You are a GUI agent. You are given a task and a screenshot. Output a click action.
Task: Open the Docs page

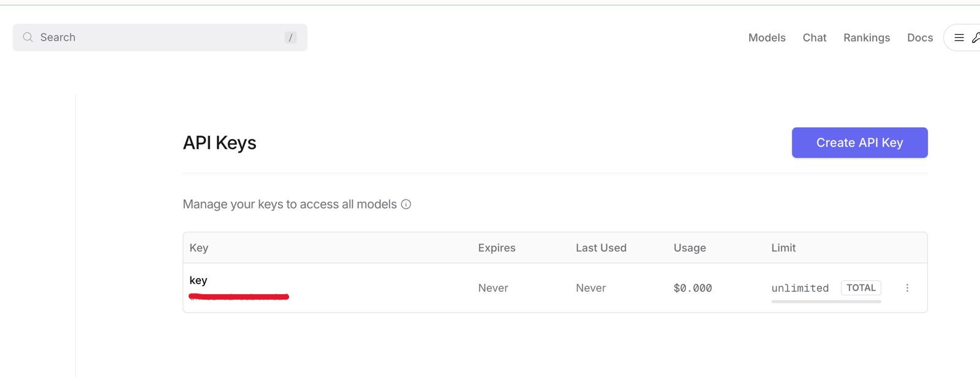919,37
